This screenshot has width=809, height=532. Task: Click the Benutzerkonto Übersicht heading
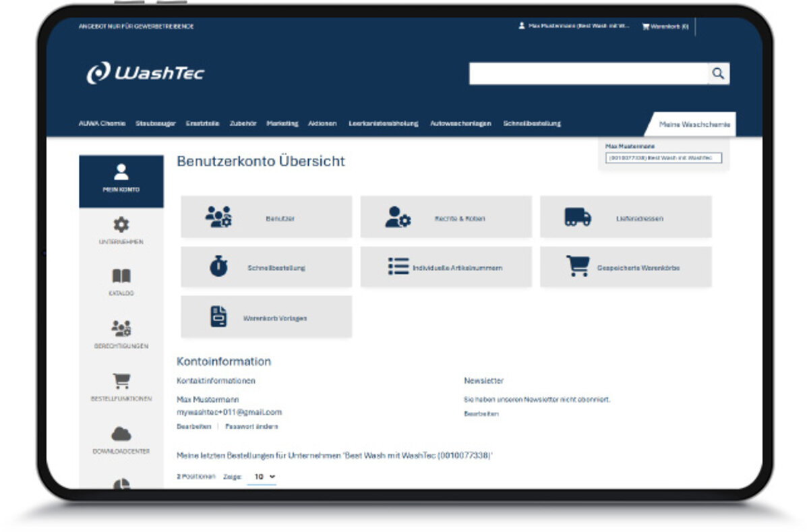point(261,161)
